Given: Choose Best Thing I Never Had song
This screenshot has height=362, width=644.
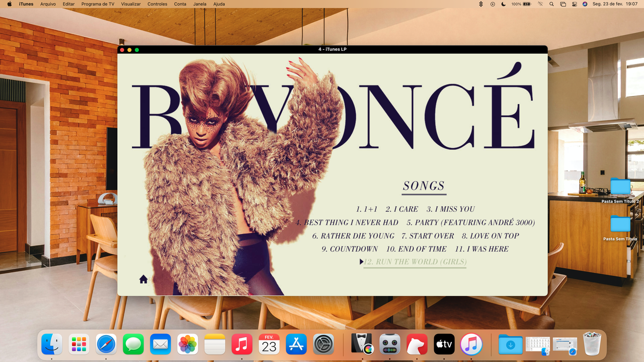Looking at the screenshot, I should click(x=347, y=223).
